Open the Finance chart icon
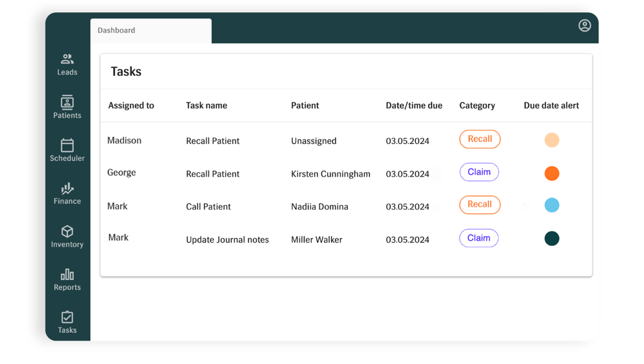This screenshot has height=364, width=644. click(x=67, y=188)
